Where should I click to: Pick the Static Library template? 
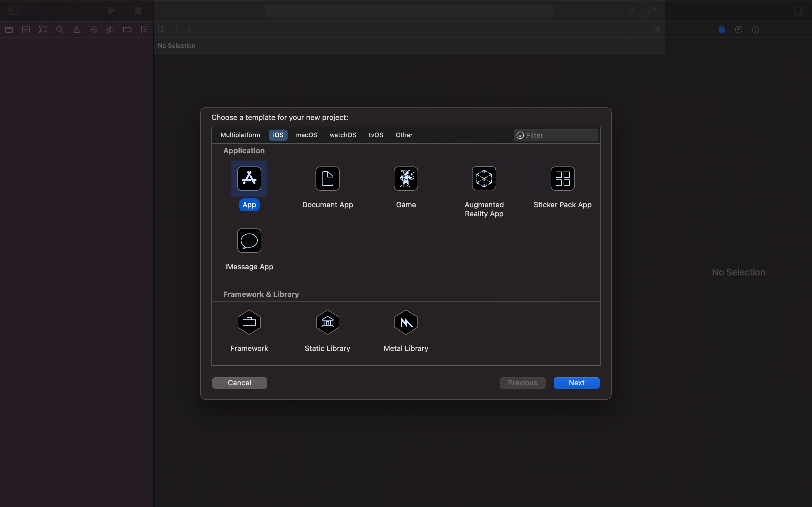point(327,322)
